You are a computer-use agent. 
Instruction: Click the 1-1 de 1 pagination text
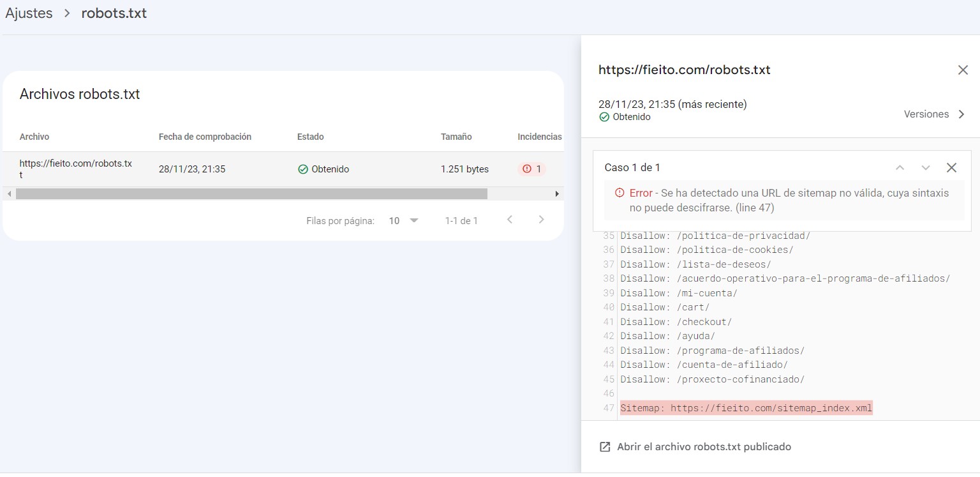pos(461,221)
